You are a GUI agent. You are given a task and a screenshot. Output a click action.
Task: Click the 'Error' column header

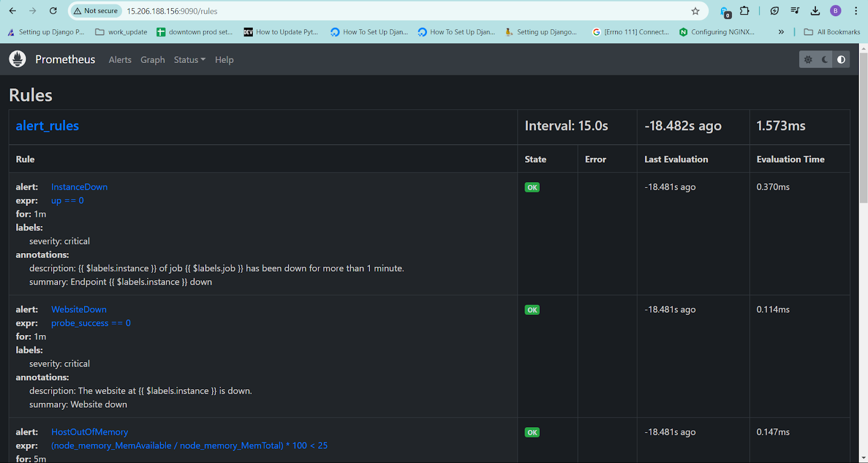click(x=595, y=159)
